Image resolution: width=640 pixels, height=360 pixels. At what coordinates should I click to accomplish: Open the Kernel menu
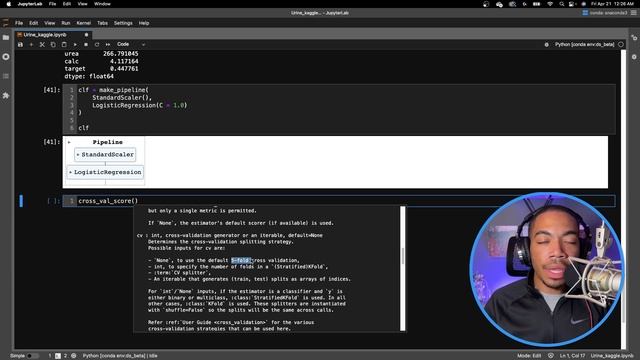tap(84, 23)
